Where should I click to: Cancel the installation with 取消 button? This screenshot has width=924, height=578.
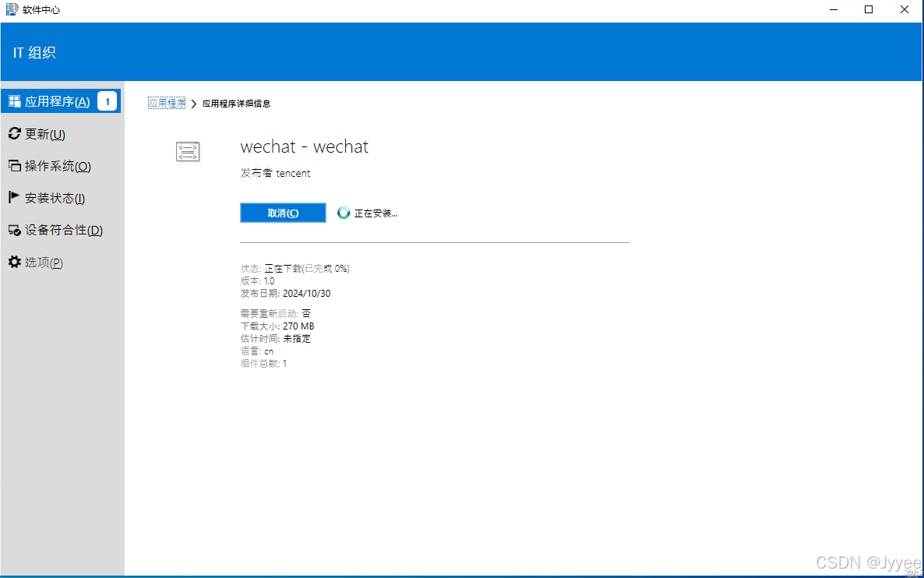coord(283,212)
